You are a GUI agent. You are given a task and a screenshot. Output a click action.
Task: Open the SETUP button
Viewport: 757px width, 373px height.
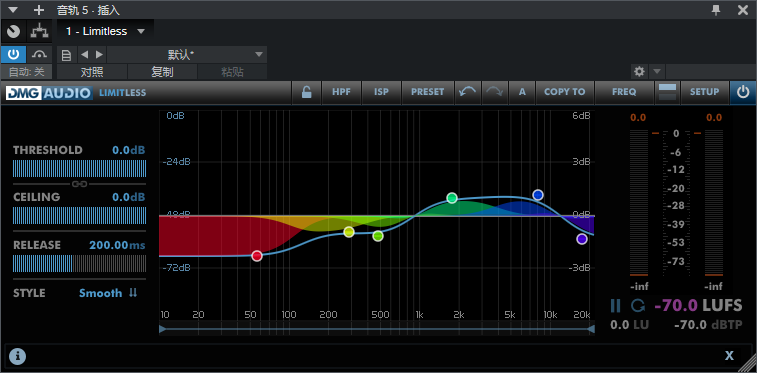(x=704, y=92)
